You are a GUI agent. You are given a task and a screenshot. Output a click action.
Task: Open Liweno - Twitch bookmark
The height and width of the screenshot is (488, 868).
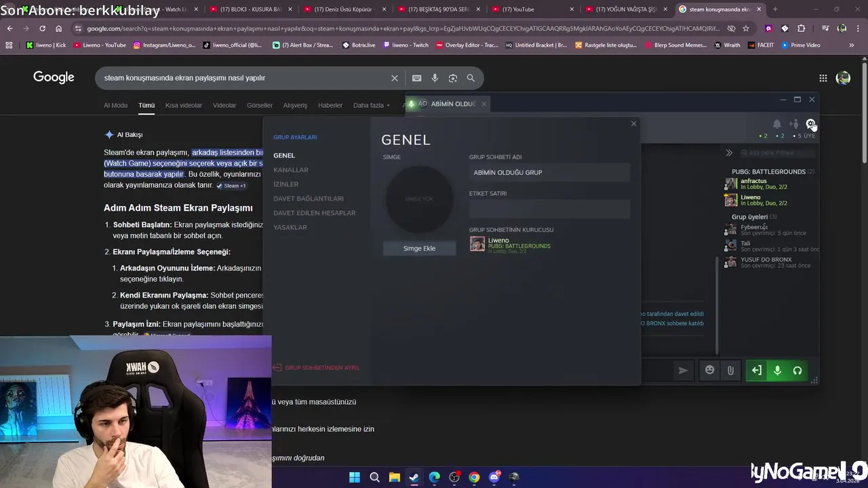[406, 45]
